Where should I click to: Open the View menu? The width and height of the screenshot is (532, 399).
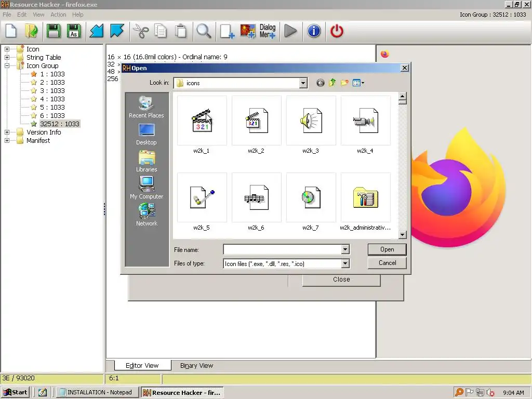[38, 15]
